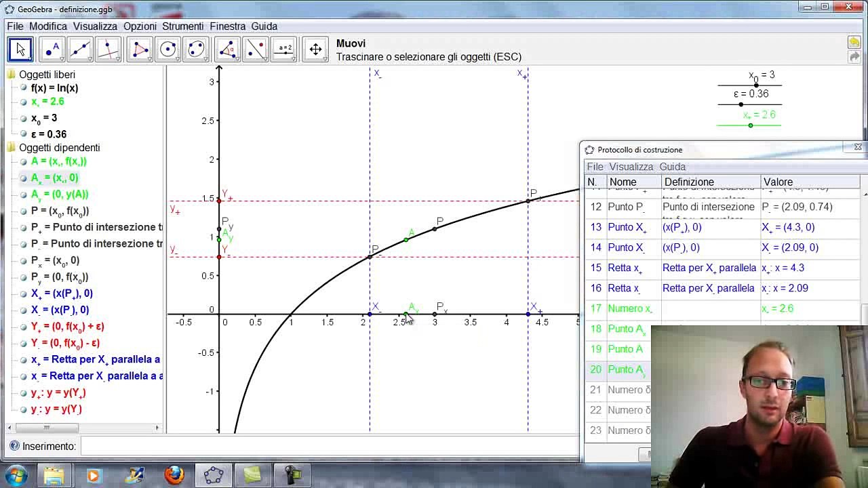
Task: Select the Move (arrow) tool
Action: [20, 49]
